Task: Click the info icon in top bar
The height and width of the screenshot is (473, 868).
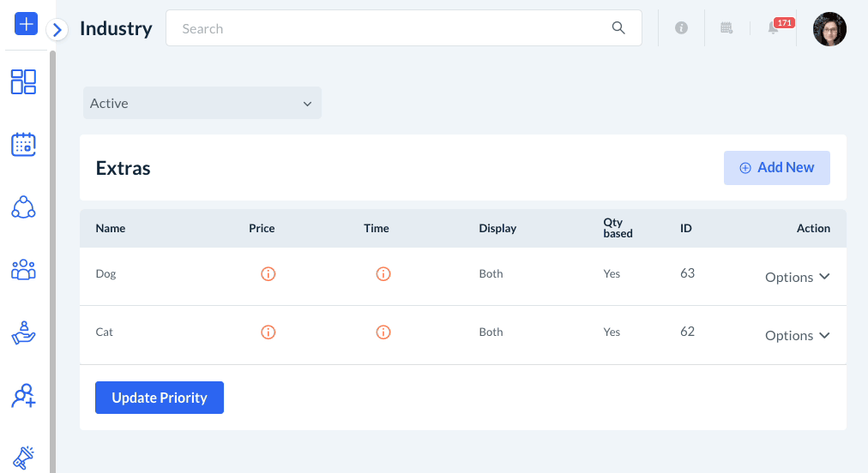Action: click(x=682, y=28)
